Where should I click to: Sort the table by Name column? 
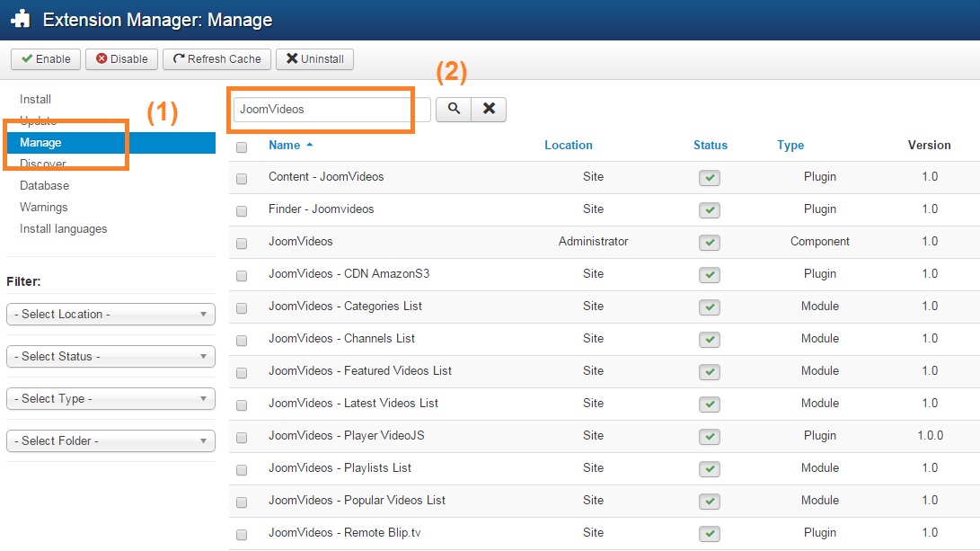(x=285, y=145)
